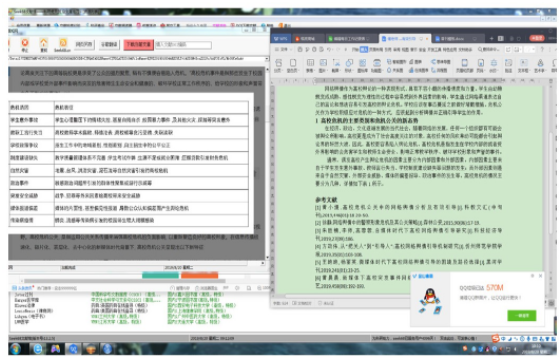Screen dimensions: 559x361
Task: Open a new tab with the plus icon in WPS
Action: tap(491, 38)
